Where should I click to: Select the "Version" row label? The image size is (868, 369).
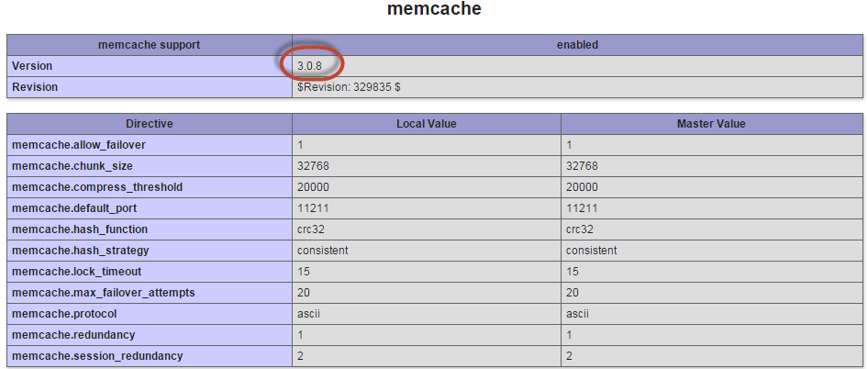click(32, 66)
